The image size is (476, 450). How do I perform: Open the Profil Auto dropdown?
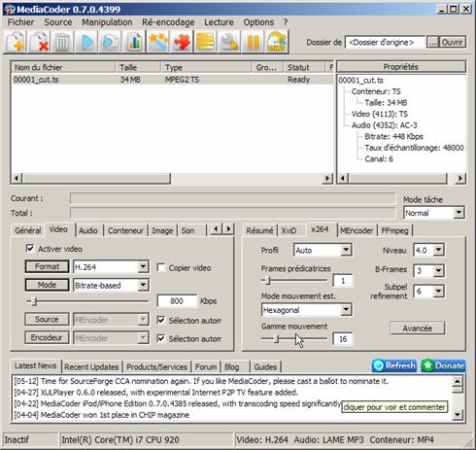coord(346,250)
